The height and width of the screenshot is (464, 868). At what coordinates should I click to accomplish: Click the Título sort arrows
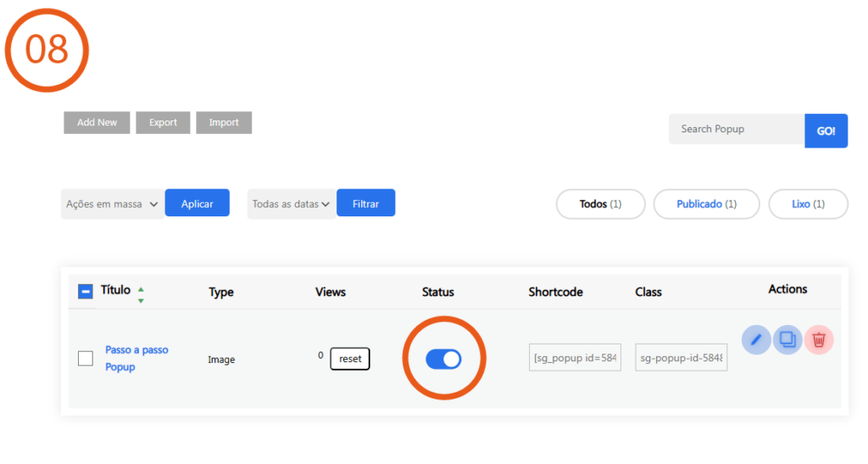coord(141,294)
